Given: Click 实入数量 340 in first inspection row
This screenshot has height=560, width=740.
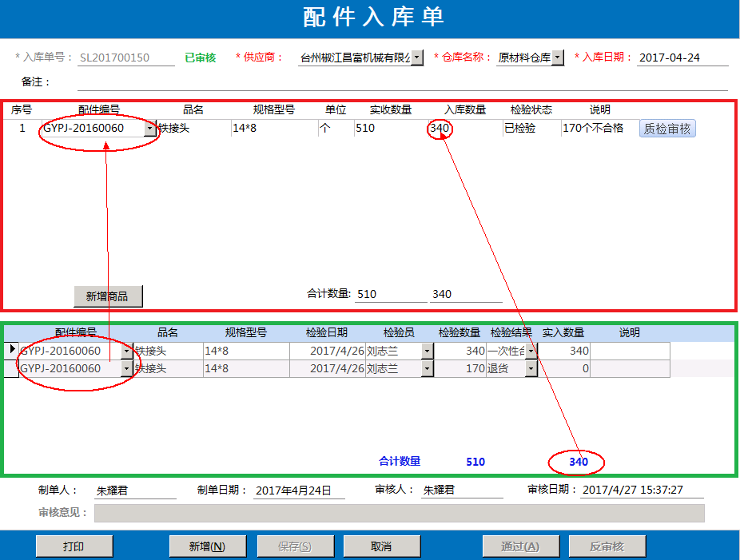Looking at the screenshot, I should pos(564,351).
